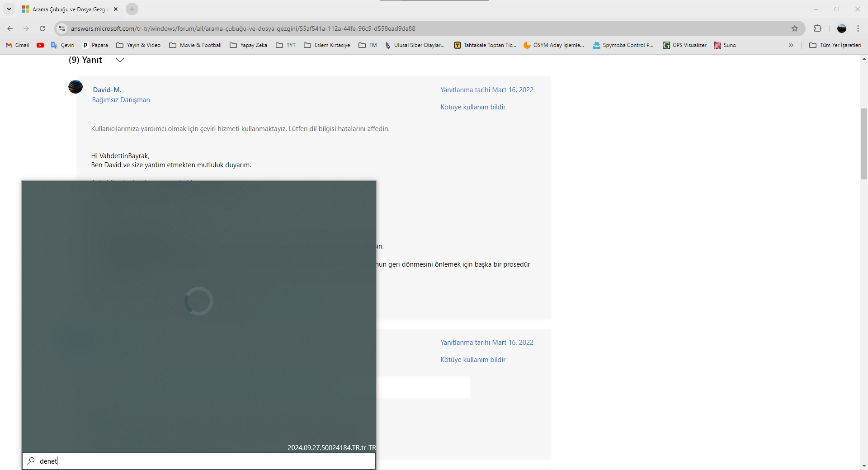This screenshot has height=470, width=868.
Task: Close the Arama Çubuğu ve Dosya Gezgini tab
Action: [116, 9]
